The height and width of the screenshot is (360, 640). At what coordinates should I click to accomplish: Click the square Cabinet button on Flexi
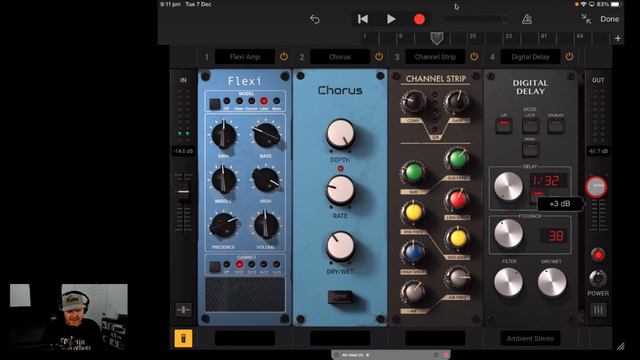click(x=215, y=267)
